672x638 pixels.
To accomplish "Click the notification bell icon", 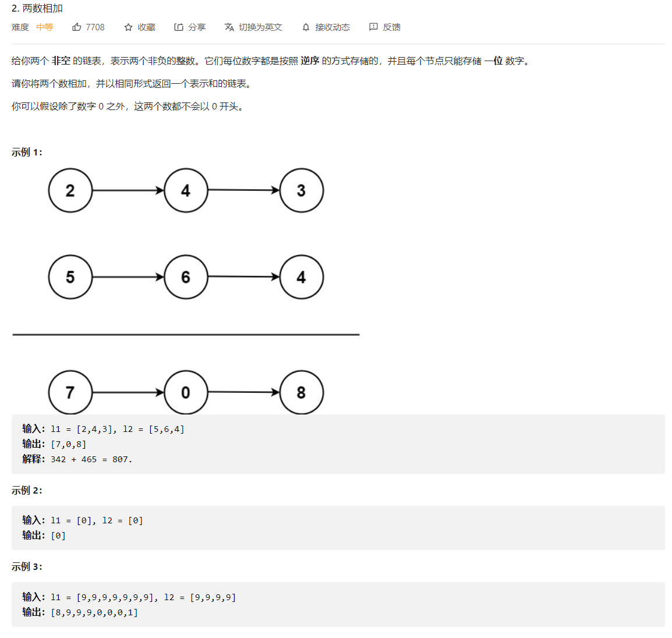I will pos(306,27).
